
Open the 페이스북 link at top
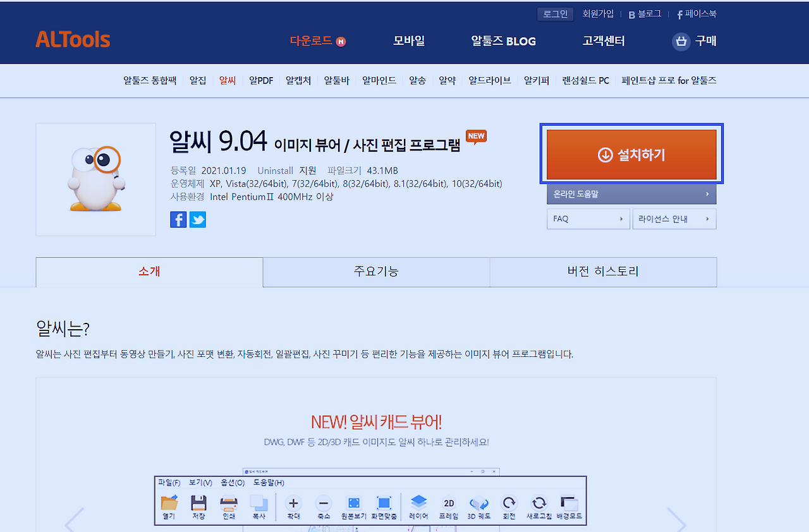click(696, 14)
